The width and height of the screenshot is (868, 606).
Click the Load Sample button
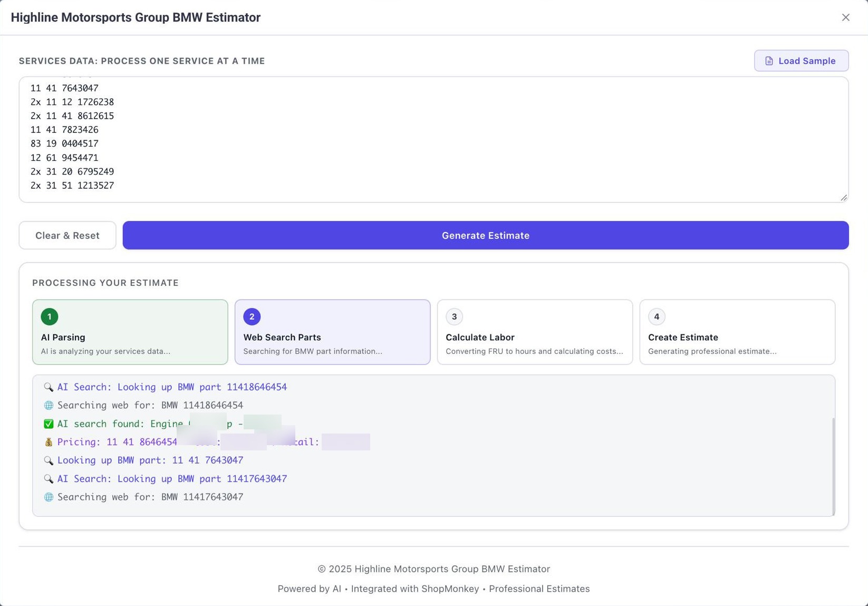[801, 61]
